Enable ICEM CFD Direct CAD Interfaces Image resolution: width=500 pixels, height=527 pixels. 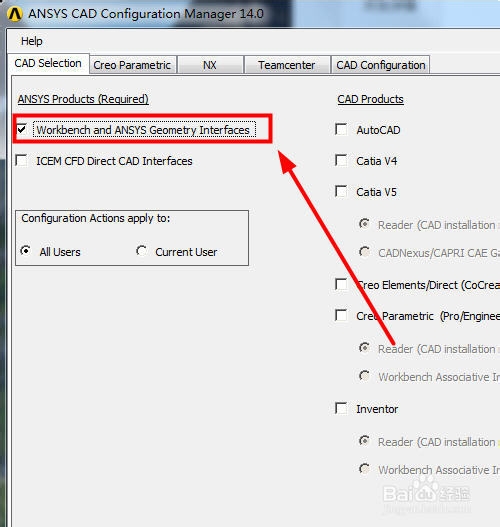(22, 160)
